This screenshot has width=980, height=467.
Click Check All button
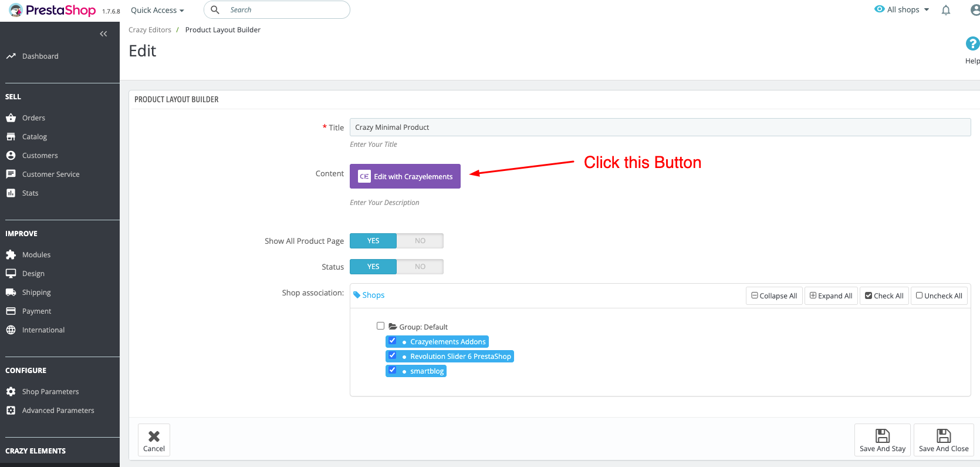click(884, 295)
